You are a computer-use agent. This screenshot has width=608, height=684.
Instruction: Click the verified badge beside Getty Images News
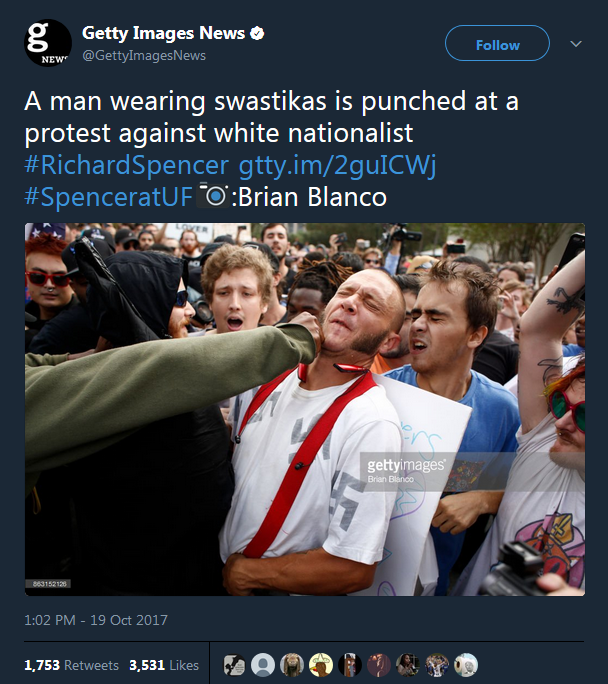pos(257,33)
